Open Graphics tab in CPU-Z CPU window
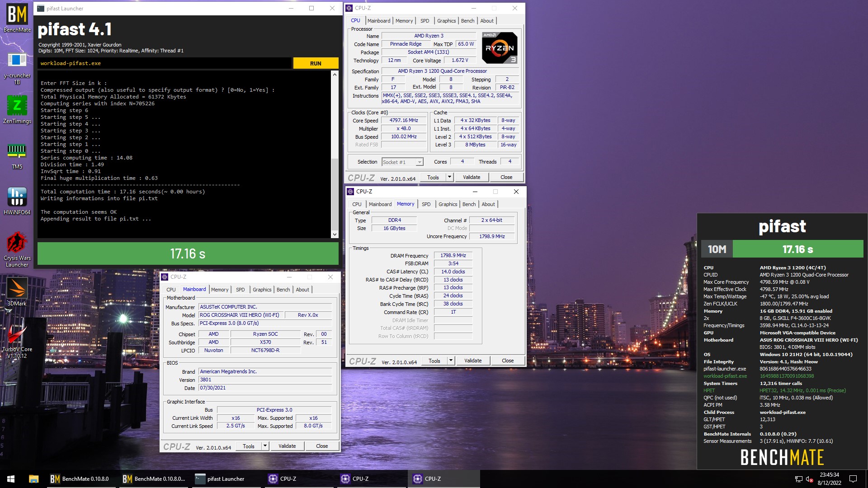The height and width of the screenshot is (488, 868). pos(446,21)
